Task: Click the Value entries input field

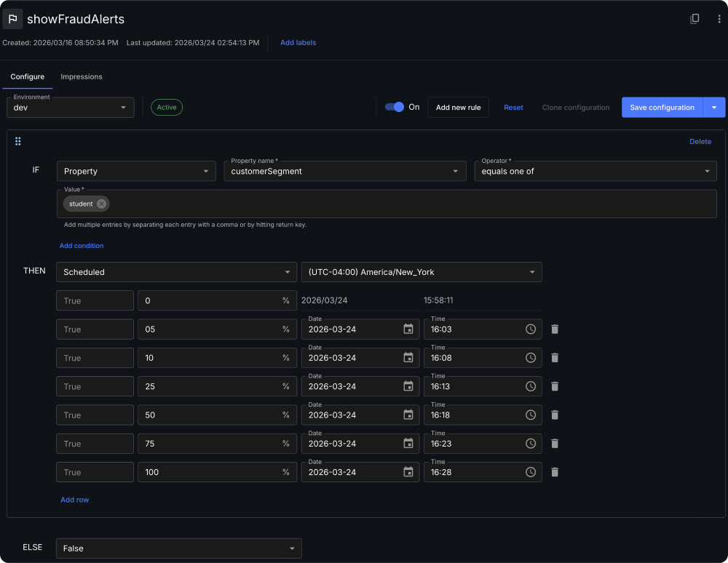Action: tap(387, 204)
